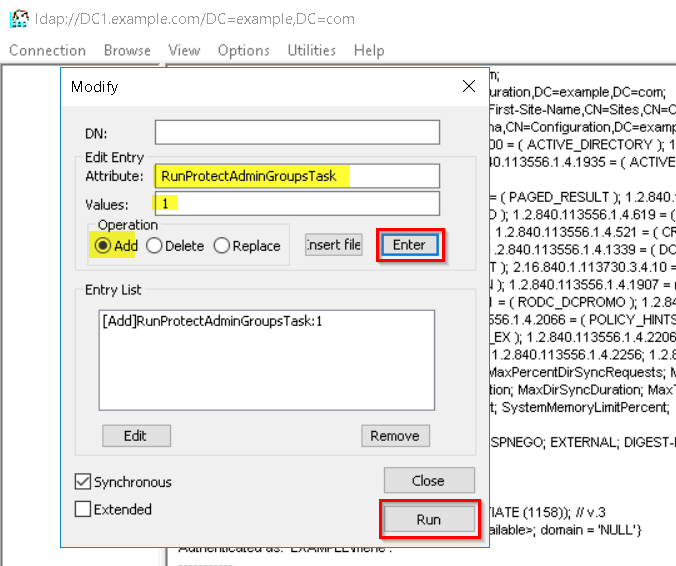Open the Utilities menu

coord(311,50)
